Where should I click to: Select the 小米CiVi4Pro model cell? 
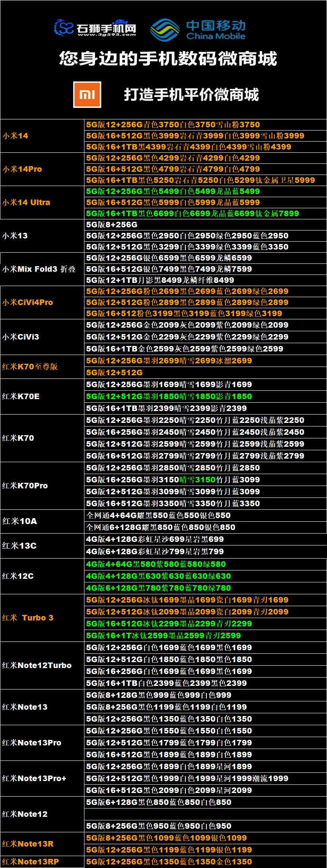[x=42, y=302]
